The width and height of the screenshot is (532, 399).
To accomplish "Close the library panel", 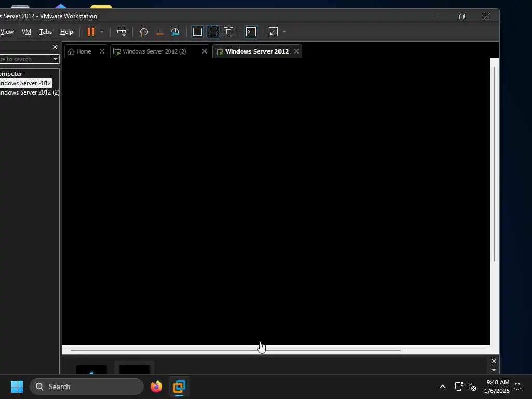I will pos(55,47).
